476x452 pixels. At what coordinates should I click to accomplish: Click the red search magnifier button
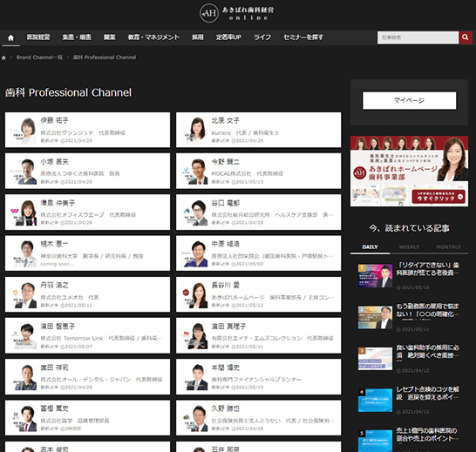[x=465, y=37]
